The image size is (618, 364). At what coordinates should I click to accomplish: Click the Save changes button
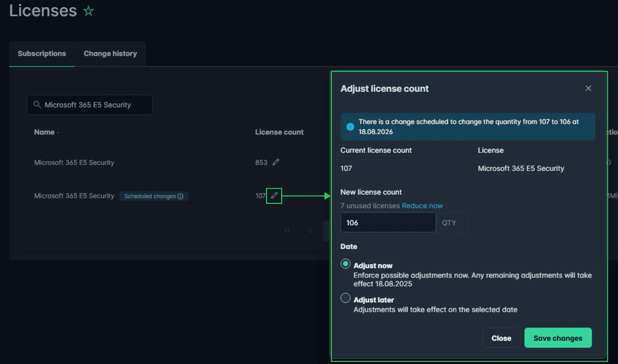[x=558, y=338]
